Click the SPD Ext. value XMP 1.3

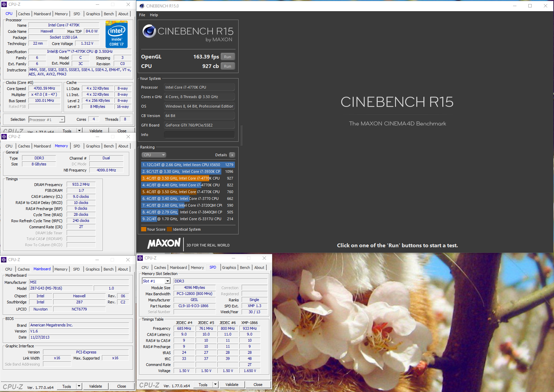click(x=254, y=306)
